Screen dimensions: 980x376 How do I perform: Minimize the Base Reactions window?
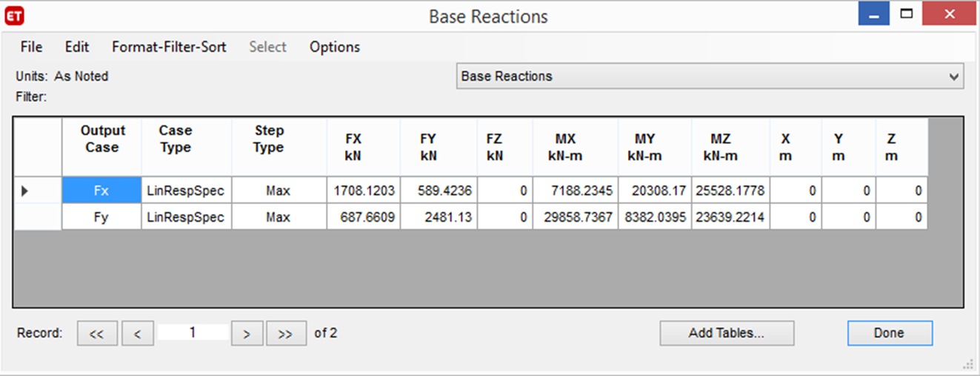pyautogui.click(x=874, y=15)
